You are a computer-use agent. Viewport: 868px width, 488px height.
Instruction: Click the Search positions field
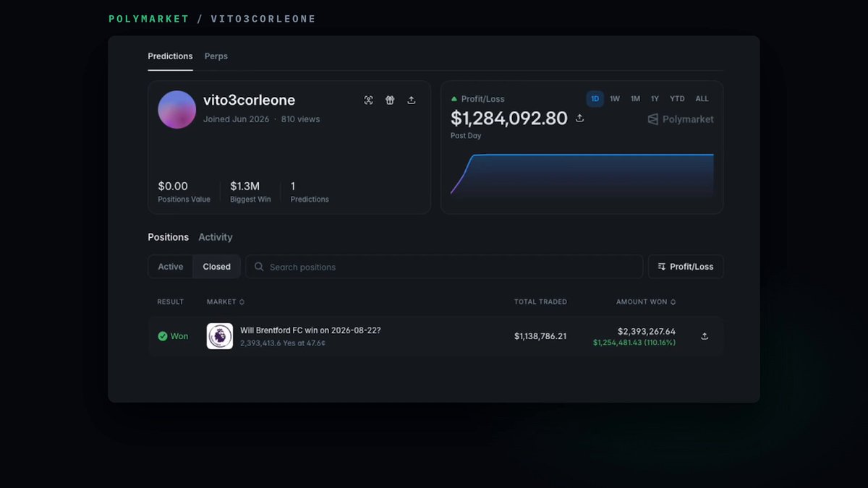pos(444,267)
